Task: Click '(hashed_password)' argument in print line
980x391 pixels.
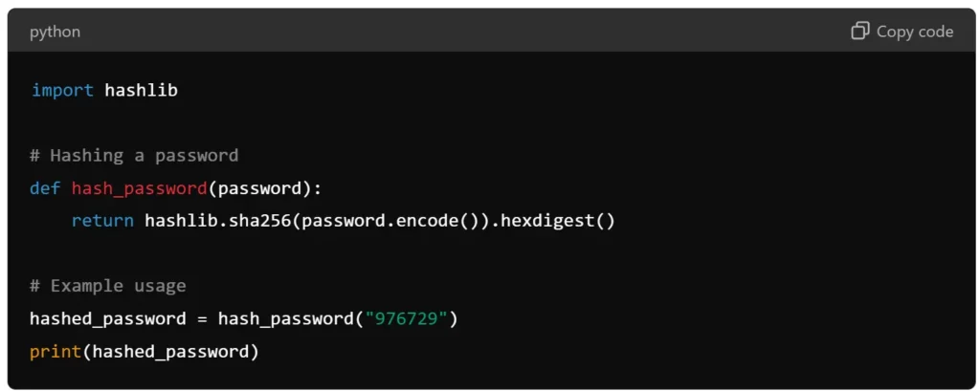Action: coord(170,352)
